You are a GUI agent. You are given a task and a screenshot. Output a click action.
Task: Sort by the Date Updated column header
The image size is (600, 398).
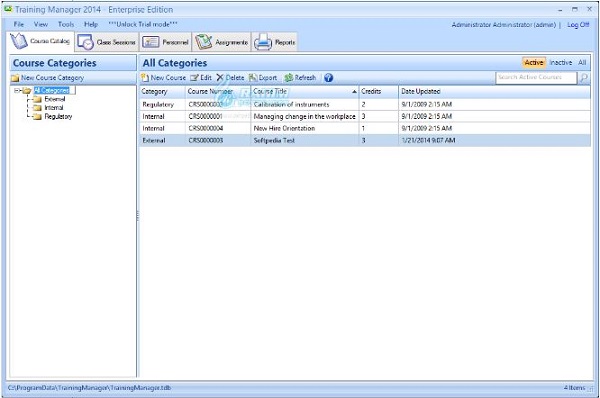pos(494,91)
